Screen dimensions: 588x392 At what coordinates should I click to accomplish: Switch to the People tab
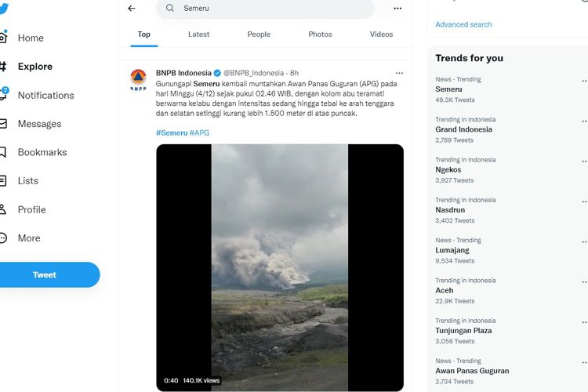pyautogui.click(x=259, y=34)
